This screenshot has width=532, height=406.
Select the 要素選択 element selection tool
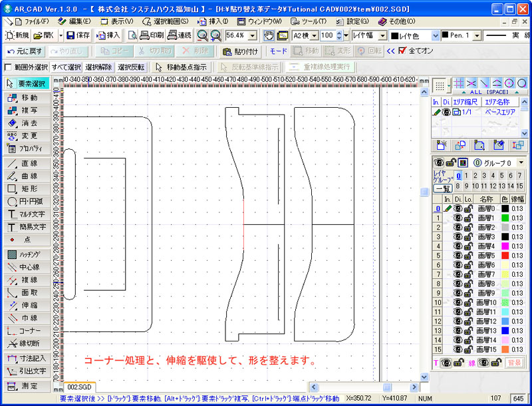click(27, 83)
